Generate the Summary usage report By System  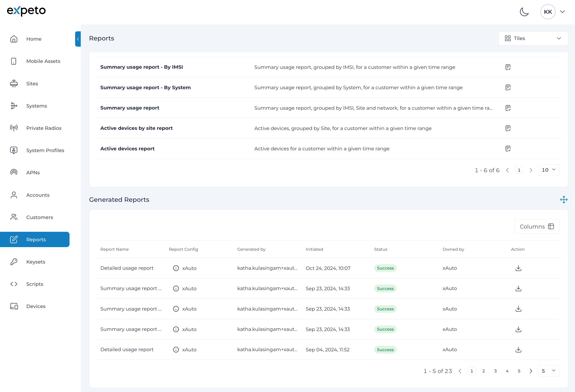(x=508, y=87)
